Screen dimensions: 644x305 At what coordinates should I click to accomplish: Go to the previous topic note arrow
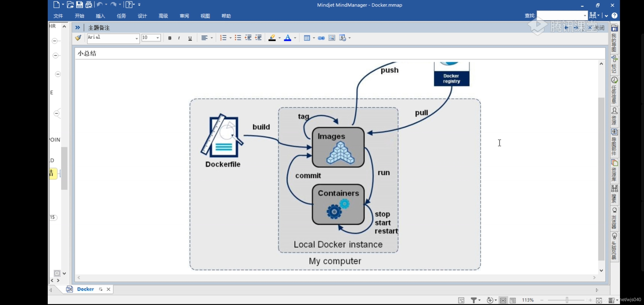[x=566, y=28]
